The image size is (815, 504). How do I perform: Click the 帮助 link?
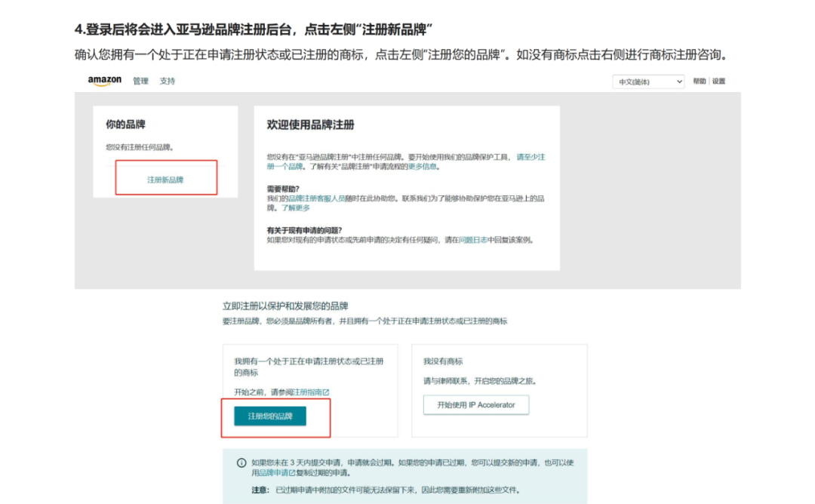[699, 81]
